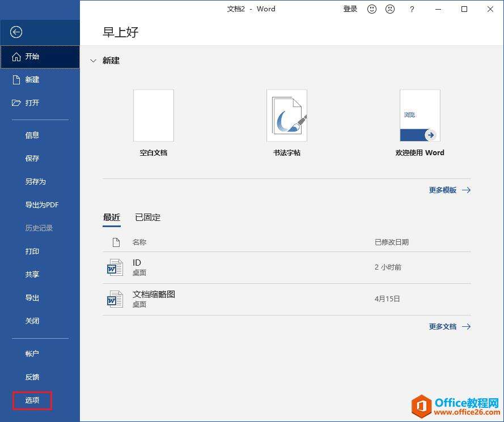
Task: Choose 另存为 from the sidebar
Action: [x=35, y=181]
